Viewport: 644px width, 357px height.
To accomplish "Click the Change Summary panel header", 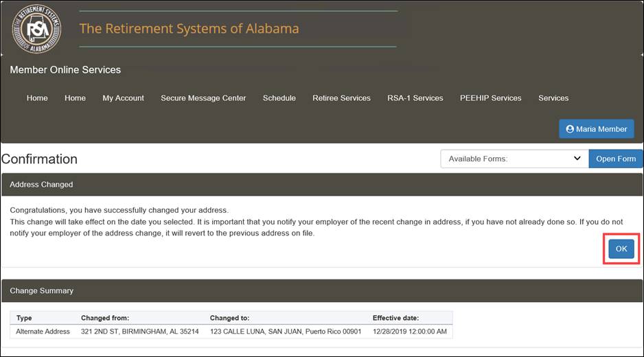I will click(322, 291).
